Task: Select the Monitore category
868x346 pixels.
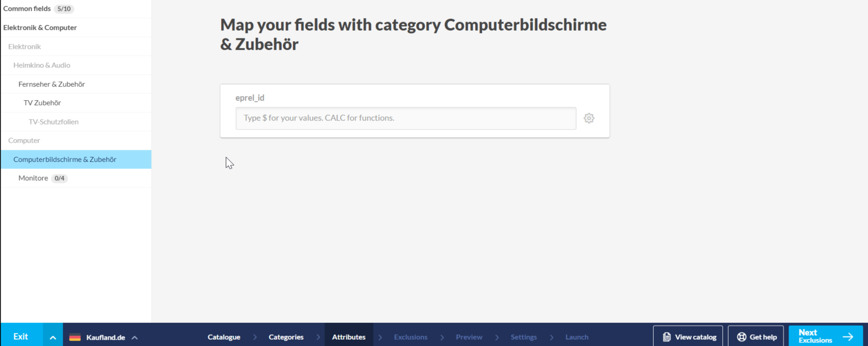Action: click(33, 178)
